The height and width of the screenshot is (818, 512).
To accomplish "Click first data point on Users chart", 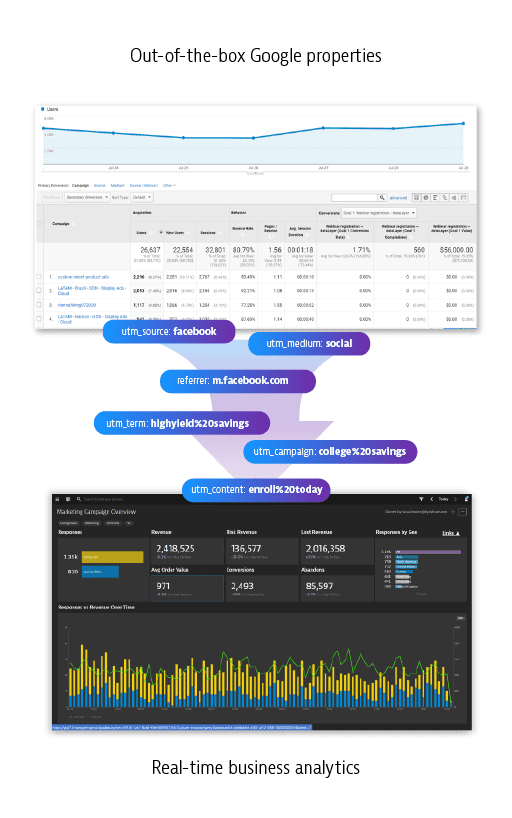I will click(44, 128).
